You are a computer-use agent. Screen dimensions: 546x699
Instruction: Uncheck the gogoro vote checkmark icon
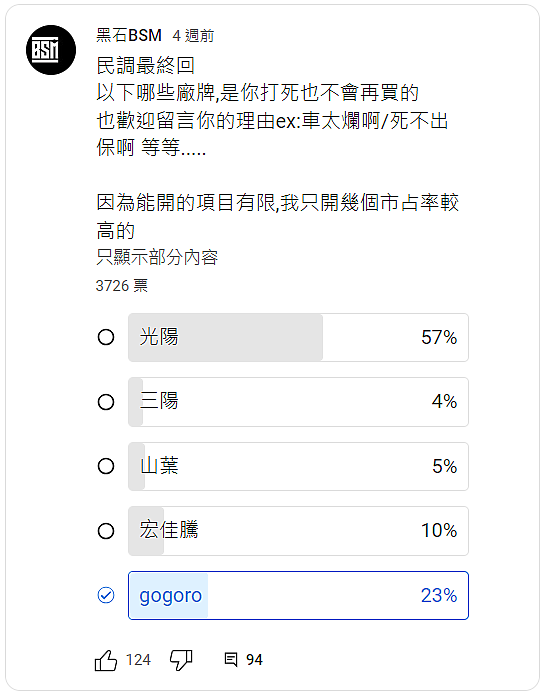pyautogui.click(x=106, y=595)
